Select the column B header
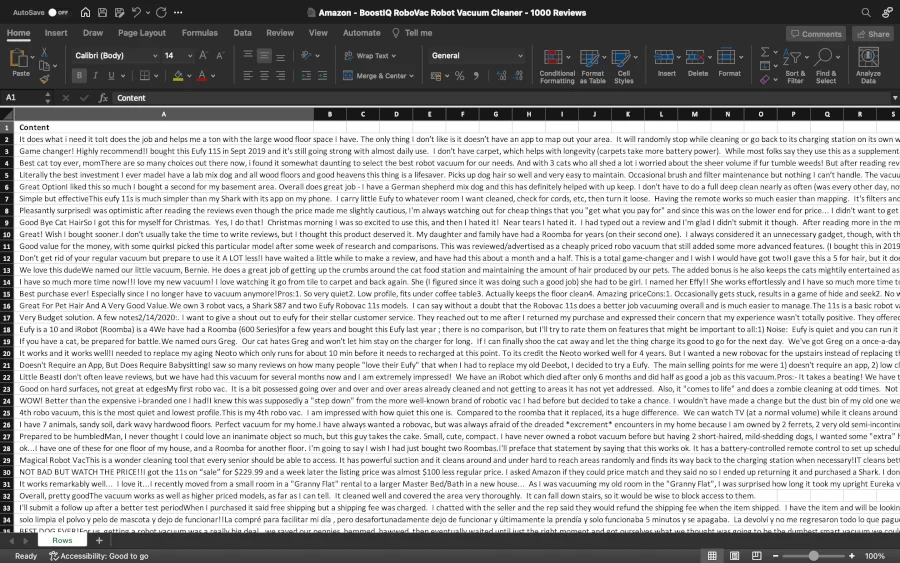Image resolution: width=900 pixels, height=563 pixels. point(329,114)
